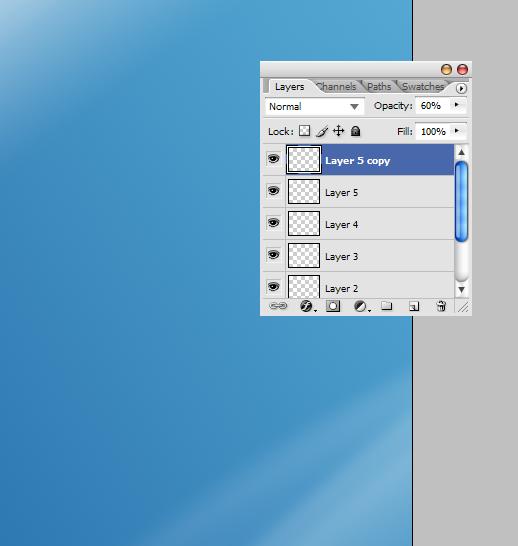
Task: Lock transparent pixels
Action: click(304, 131)
